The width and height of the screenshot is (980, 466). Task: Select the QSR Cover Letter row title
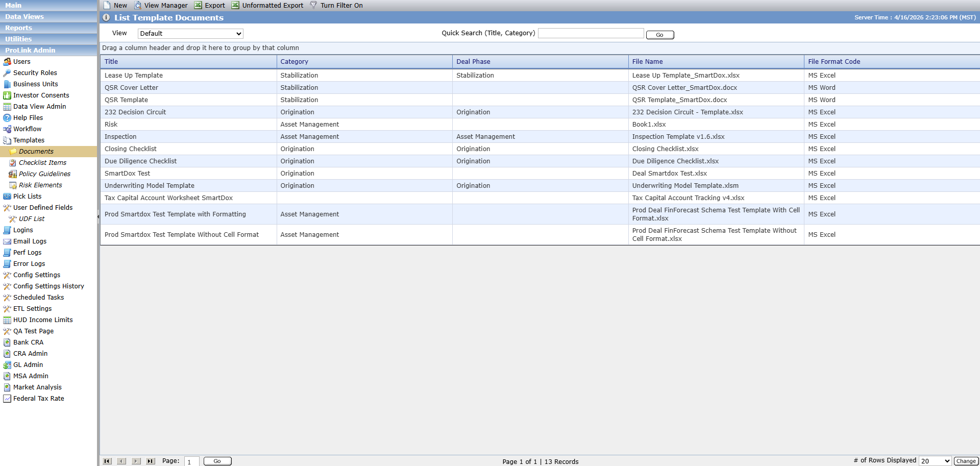[131, 88]
